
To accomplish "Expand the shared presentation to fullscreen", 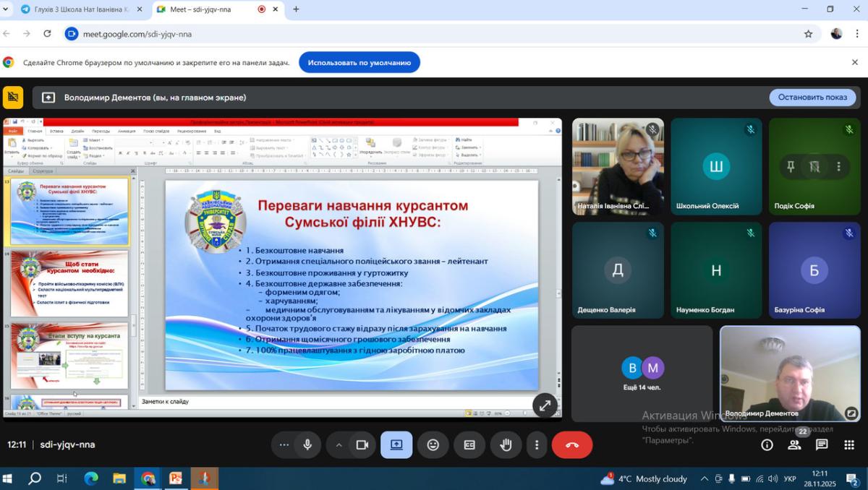I will (544, 405).
